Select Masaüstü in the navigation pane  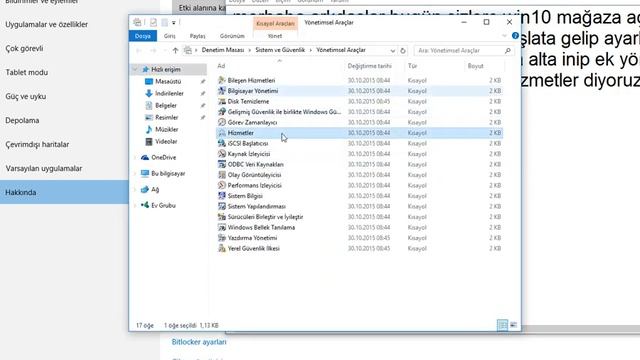pyautogui.click(x=168, y=82)
